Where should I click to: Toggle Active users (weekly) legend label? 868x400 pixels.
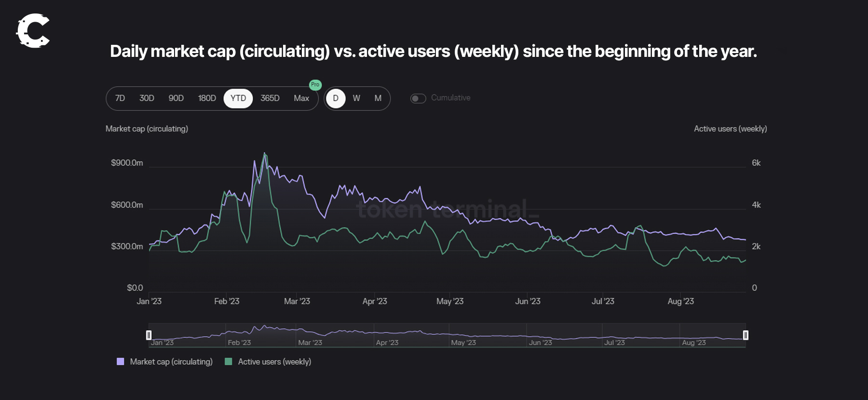(274, 361)
